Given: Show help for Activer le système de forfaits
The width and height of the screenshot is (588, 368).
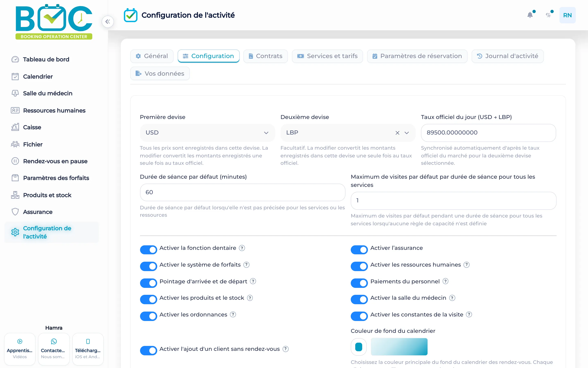Looking at the screenshot, I should [x=246, y=265].
